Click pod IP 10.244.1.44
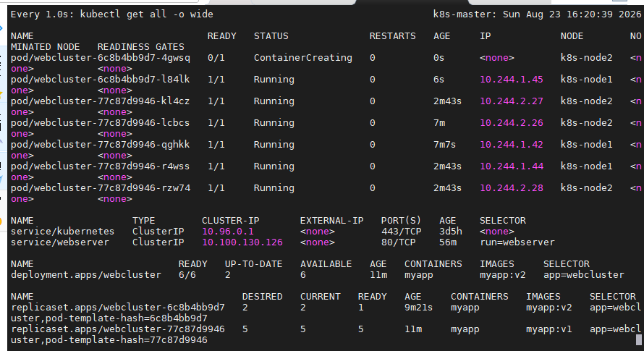The height and width of the screenshot is (351, 644). (x=512, y=166)
